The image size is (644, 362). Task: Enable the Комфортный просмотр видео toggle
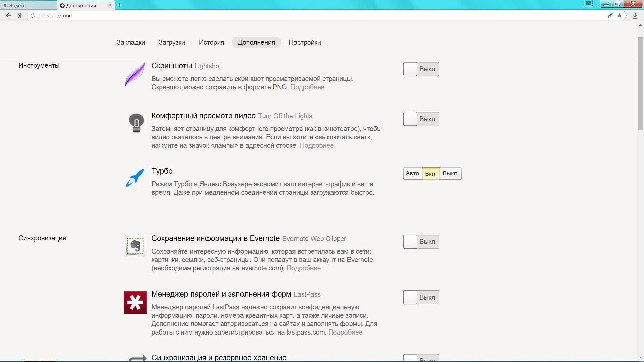click(421, 119)
